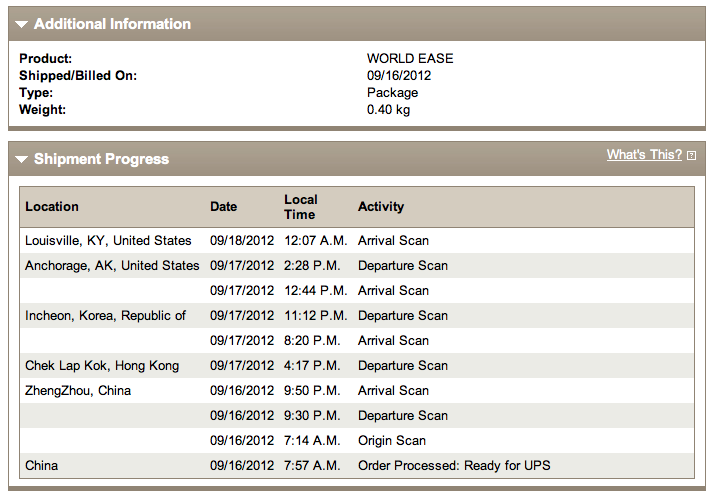This screenshot has height=500, width=713.
Task: Select the Incheon, Korea, Republic of location
Action: [105, 316]
